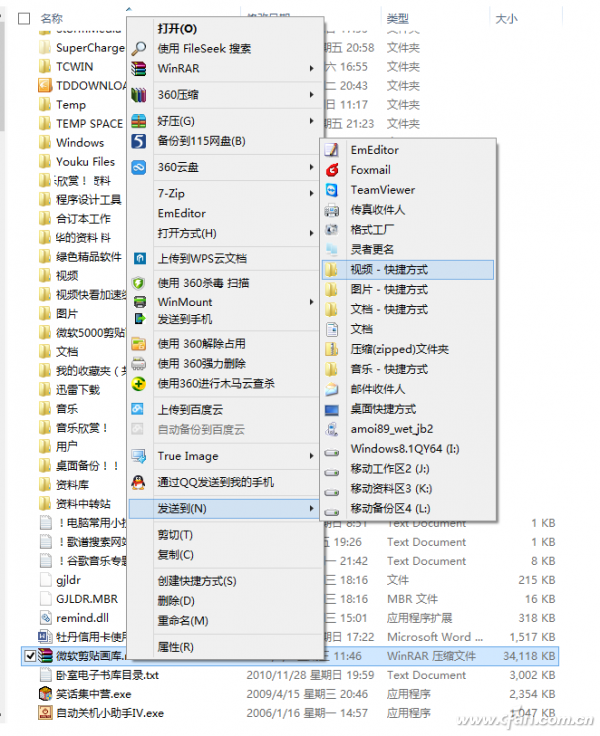
Task: Expand the True Image submenu arrow
Action: pyautogui.click(x=311, y=456)
